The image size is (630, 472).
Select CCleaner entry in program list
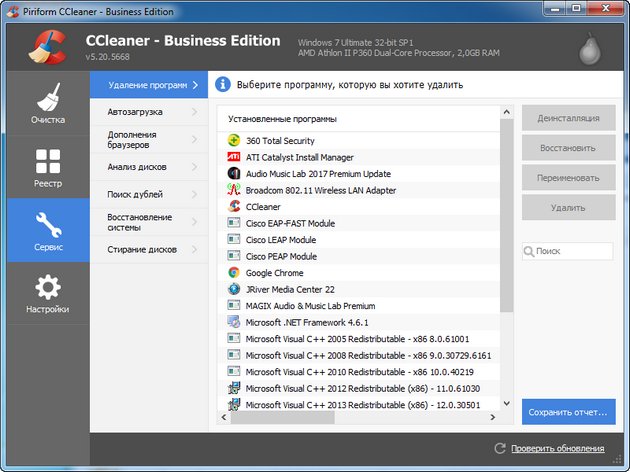click(x=265, y=207)
